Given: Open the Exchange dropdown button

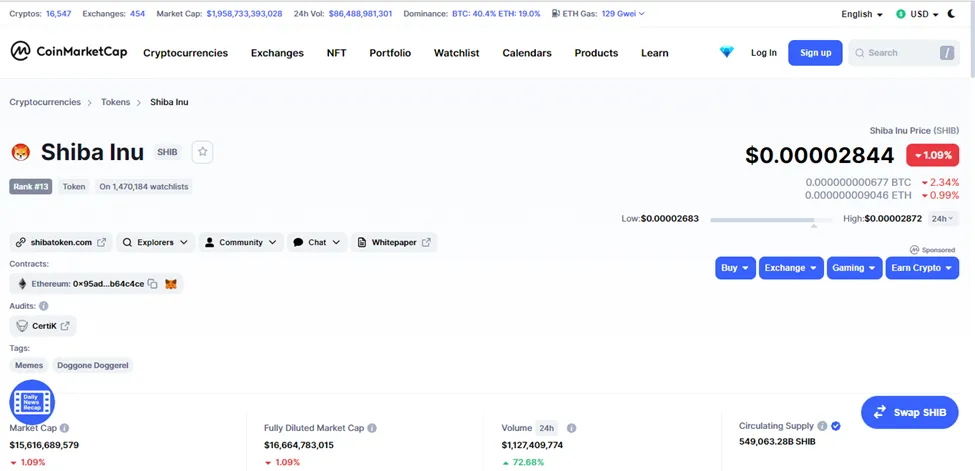Looking at the screenshot, I should (791, 268).
